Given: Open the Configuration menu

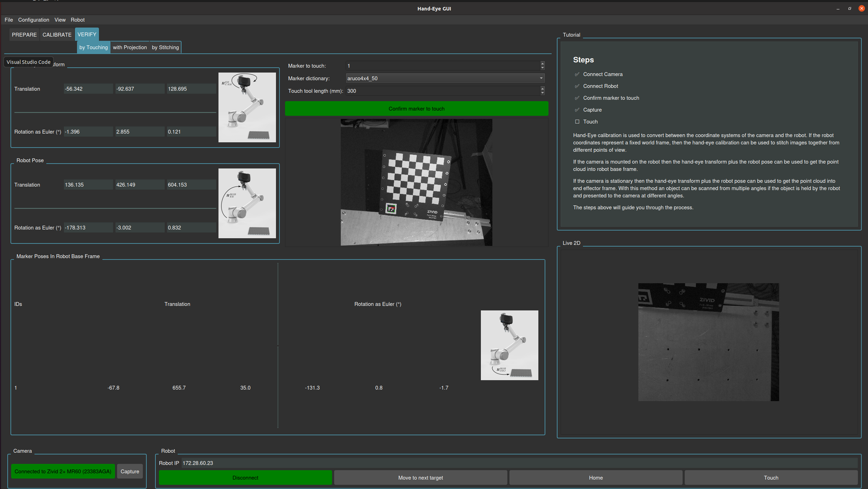Looking at the screenshot, I should tap(33, 20).
